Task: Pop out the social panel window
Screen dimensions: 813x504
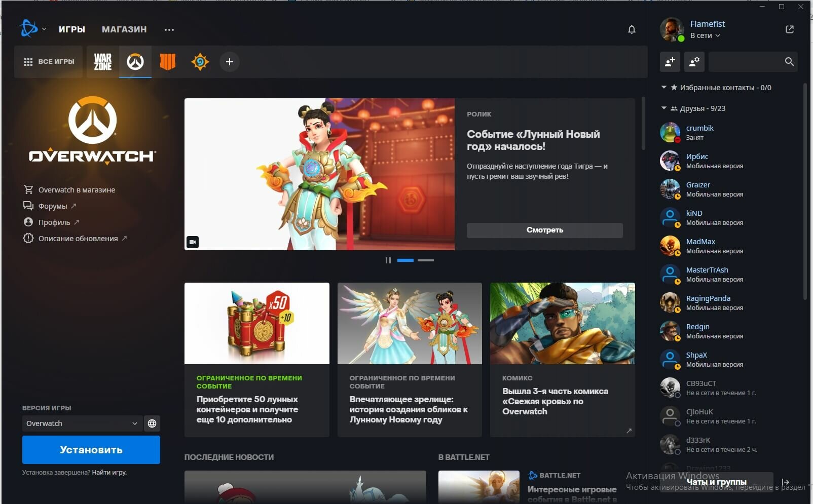Action: coord(790,29)
